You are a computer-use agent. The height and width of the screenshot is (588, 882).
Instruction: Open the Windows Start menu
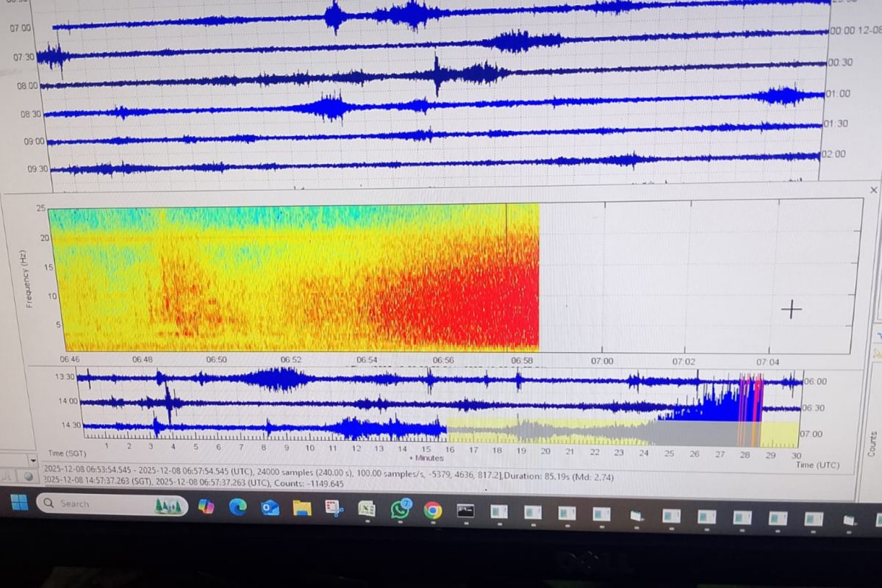[x=20, y=503]
